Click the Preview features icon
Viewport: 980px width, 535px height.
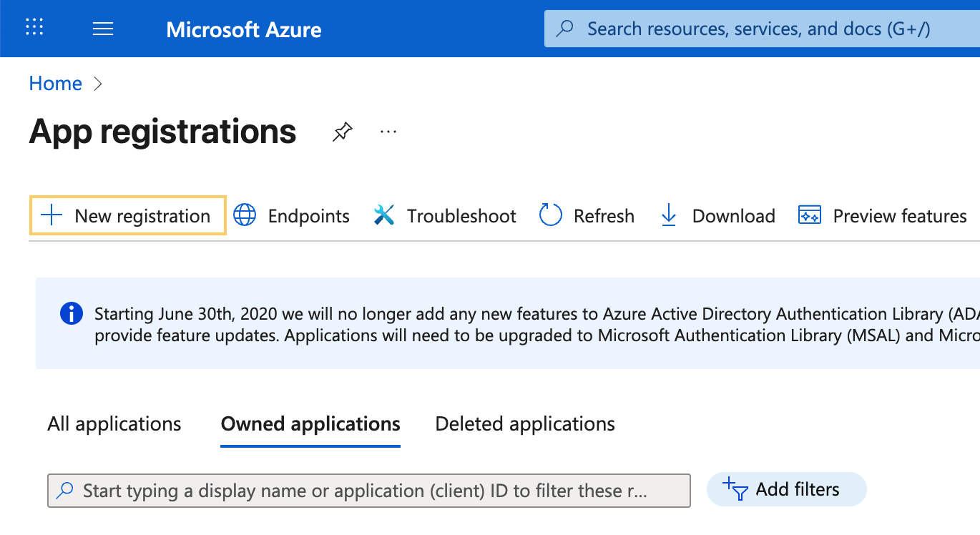point(810,215)
